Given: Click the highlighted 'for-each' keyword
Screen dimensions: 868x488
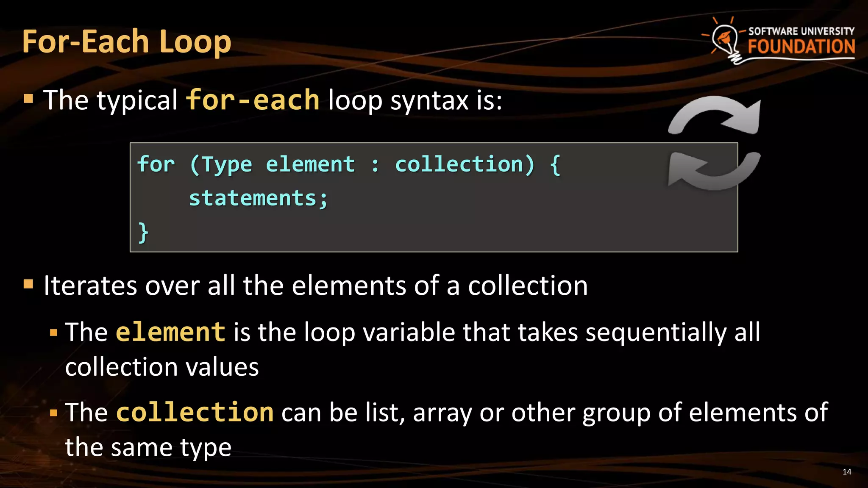Looking at the screenshot, I should (253, 100).
